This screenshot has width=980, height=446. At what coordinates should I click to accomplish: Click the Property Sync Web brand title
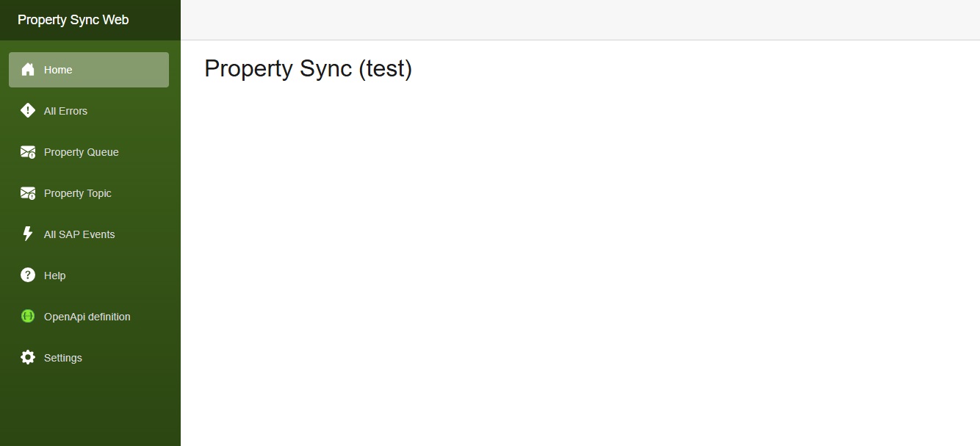click(73, 20)
